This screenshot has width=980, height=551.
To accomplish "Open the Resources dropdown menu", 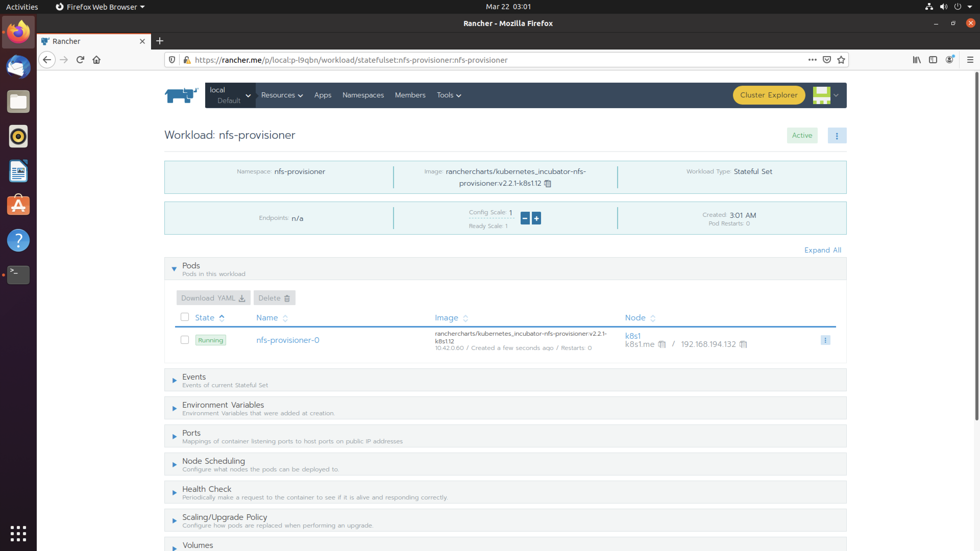I will pos(281,95).
